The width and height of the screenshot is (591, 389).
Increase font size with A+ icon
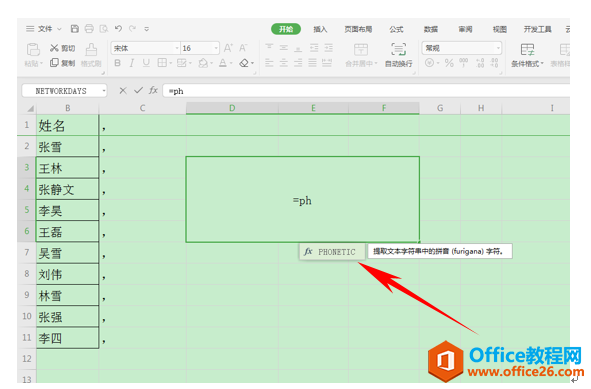coord(228,48)
